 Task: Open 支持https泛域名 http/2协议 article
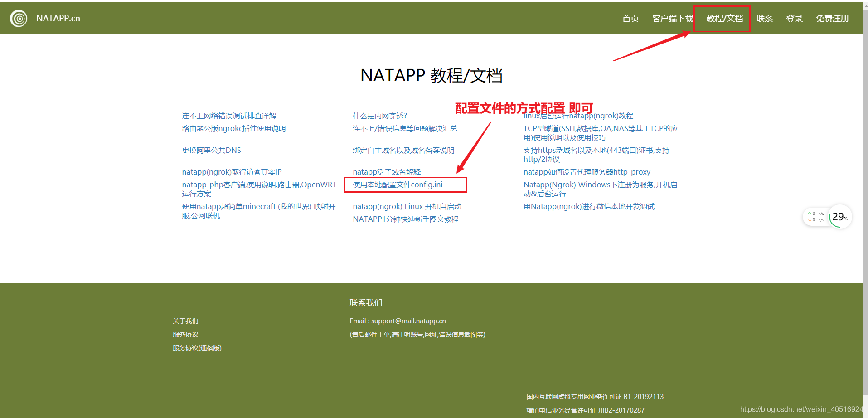596,155
